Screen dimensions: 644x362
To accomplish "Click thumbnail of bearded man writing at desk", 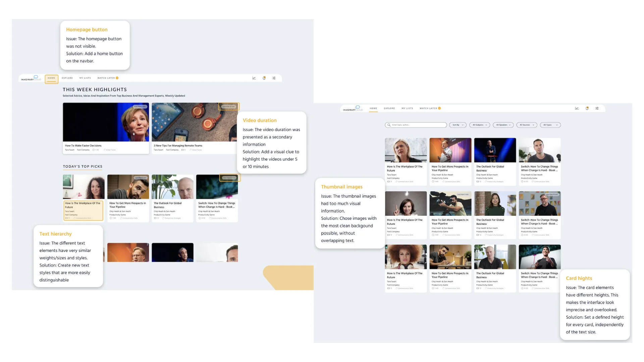I will click(x=450, y=257).
